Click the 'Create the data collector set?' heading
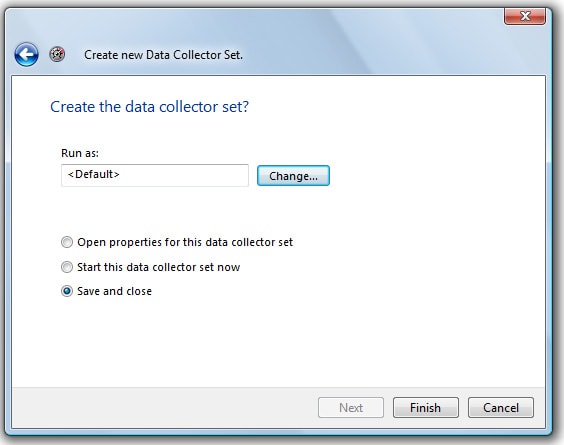 click(x=149, y=106)
